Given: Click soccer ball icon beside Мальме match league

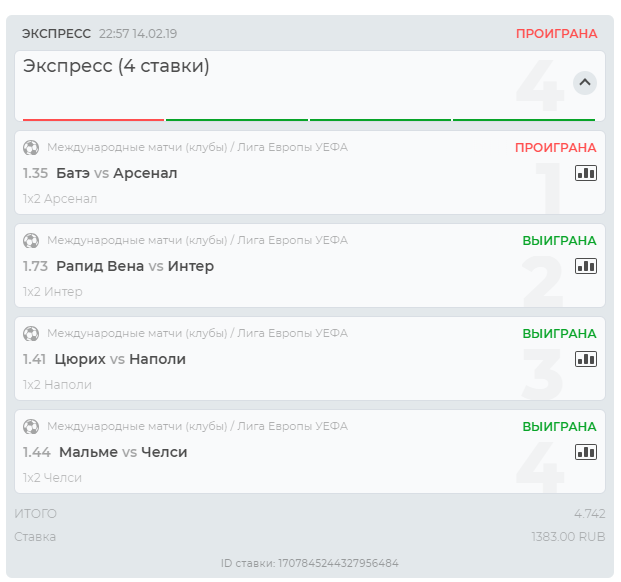Looking at the screenshot, I should 31,426.
